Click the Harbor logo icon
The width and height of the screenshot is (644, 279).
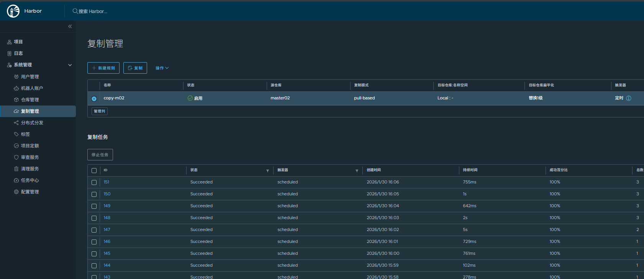pyautogui.click(x=13, y=11)
